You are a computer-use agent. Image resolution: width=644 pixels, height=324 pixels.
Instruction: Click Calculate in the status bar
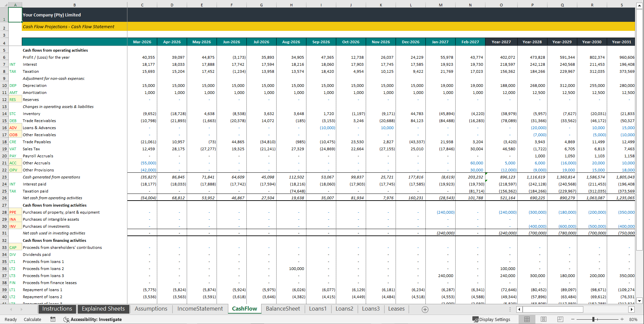[x=32, y=319]
